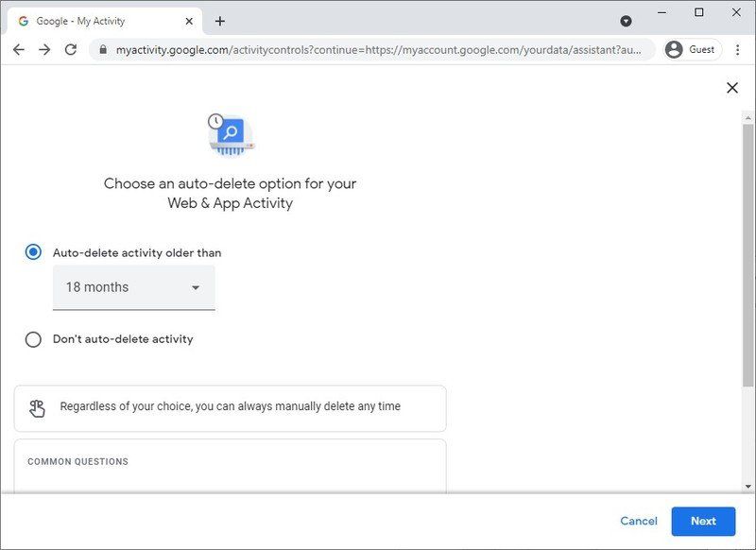
Task: Select the Auto-delete activity older than option
Action: 31,251
